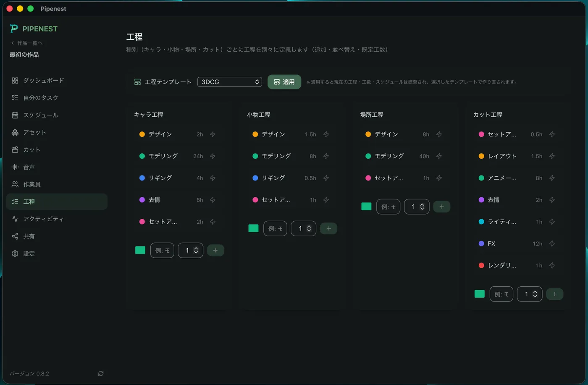
Task: Click the 音声 waveform icon
Action: 15,167
